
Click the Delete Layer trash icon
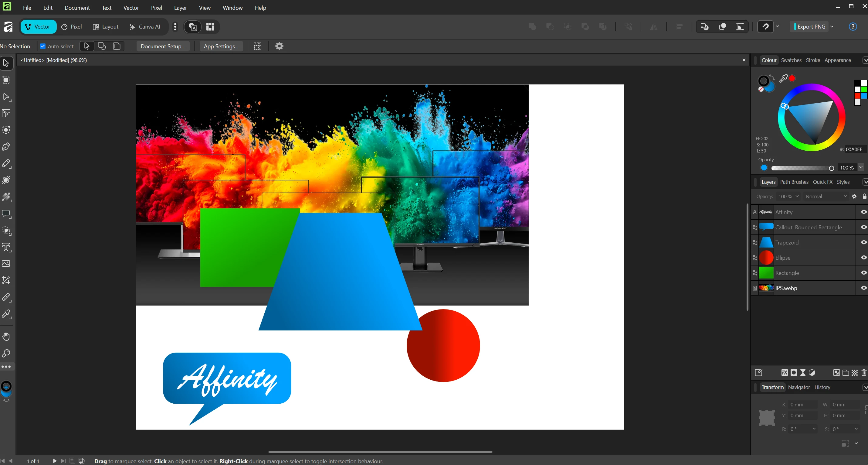point(864,373)
